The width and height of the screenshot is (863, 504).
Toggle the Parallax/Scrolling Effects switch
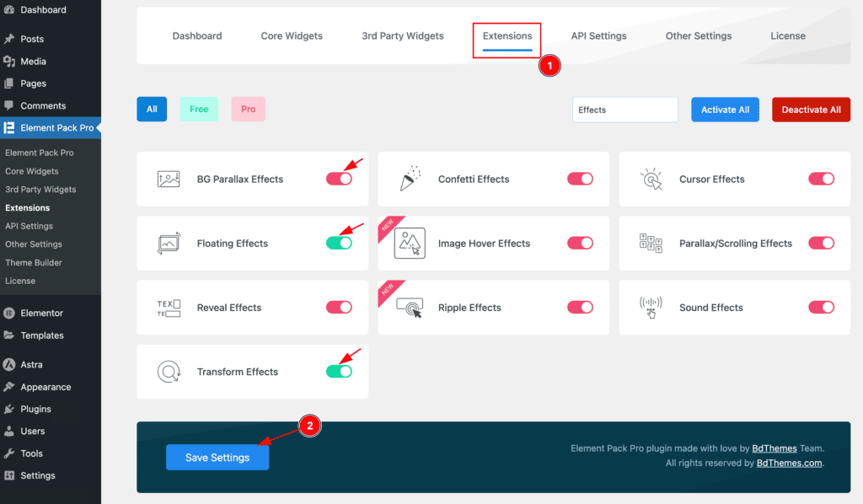821,243
